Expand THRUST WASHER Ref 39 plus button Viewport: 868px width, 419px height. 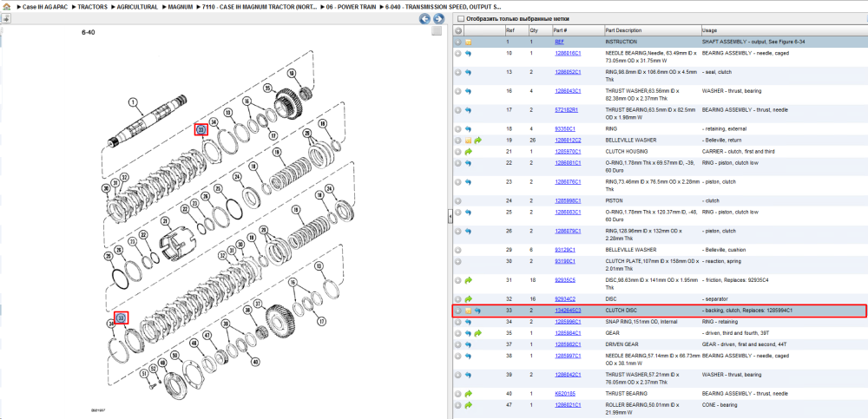click(x=458, y=375)
